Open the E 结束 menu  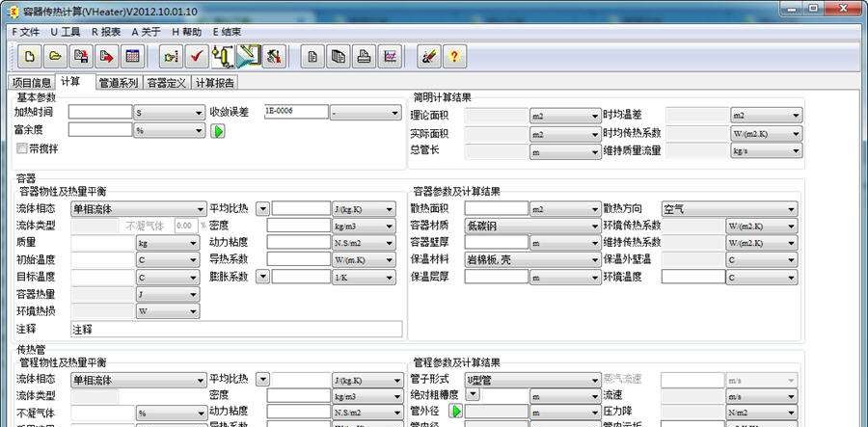[227, 32]
